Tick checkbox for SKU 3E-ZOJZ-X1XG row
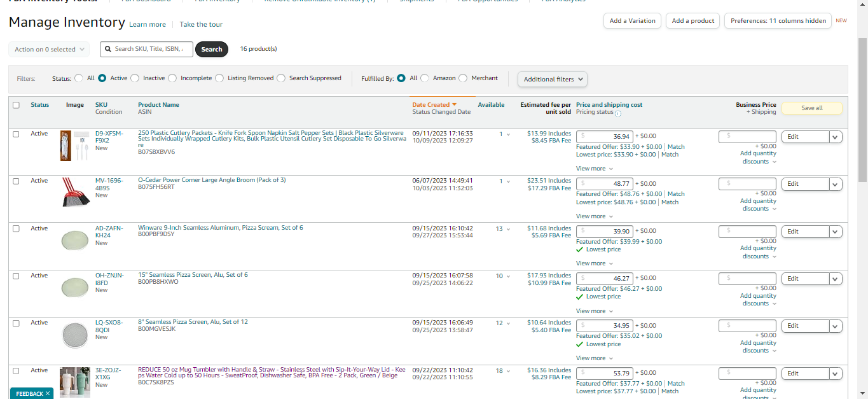This screenshot has width=868, height=399. click(16, 370)
